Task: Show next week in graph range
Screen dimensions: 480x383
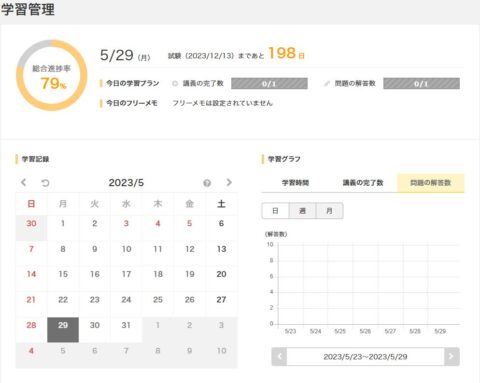Action: click(452, 356)
